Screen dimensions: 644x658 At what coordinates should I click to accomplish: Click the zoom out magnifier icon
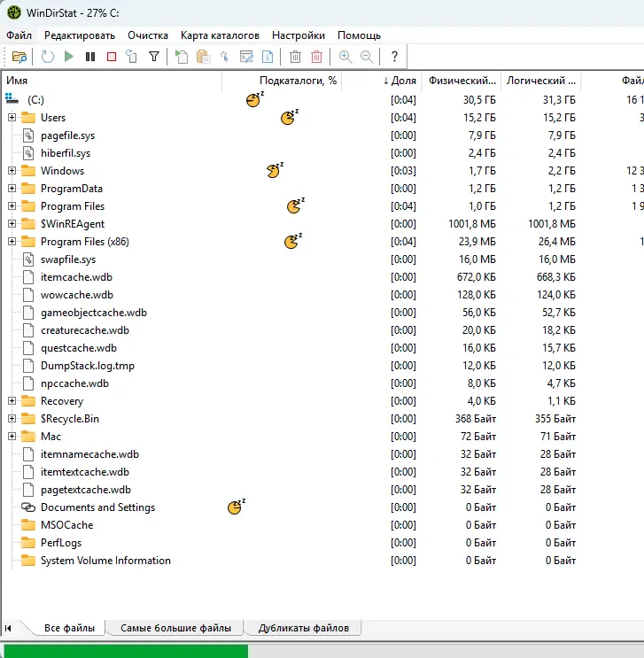tap(367, 56)
